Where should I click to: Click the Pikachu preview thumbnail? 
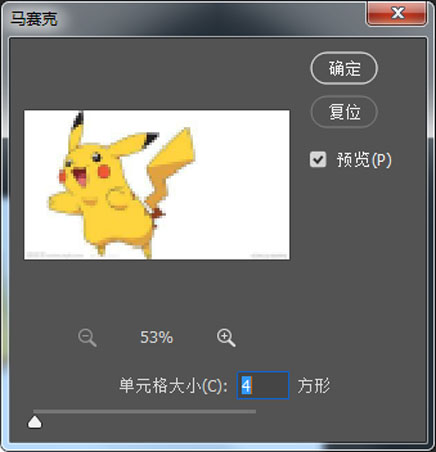tap(157, 185)
